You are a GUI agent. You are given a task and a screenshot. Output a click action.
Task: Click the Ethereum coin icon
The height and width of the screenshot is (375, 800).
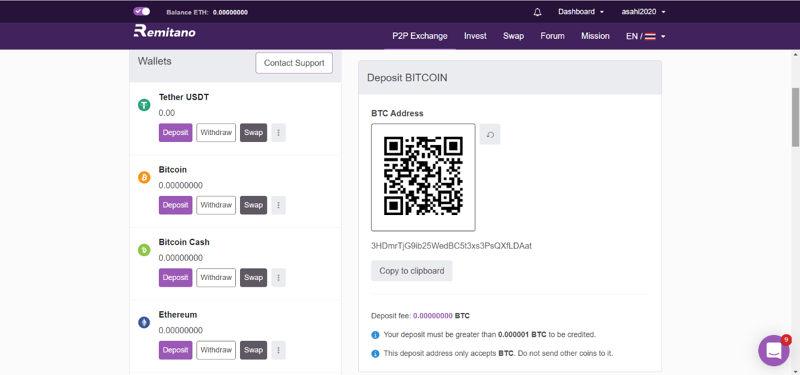144,322
